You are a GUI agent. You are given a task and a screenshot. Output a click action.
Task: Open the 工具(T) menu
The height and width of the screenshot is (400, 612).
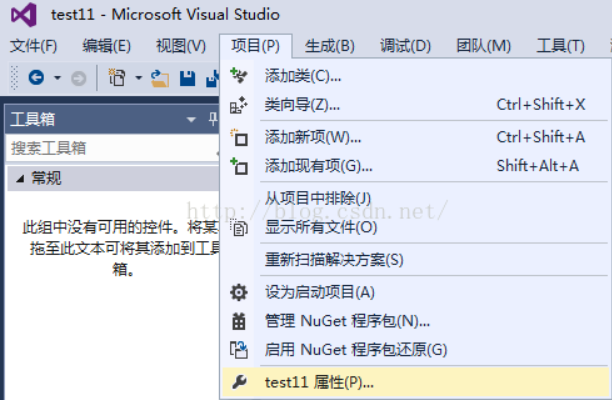click(x=560, y=46)
